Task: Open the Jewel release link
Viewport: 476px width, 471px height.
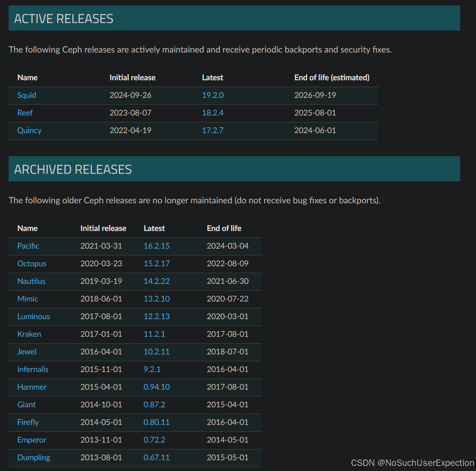Action: (27, 352)
